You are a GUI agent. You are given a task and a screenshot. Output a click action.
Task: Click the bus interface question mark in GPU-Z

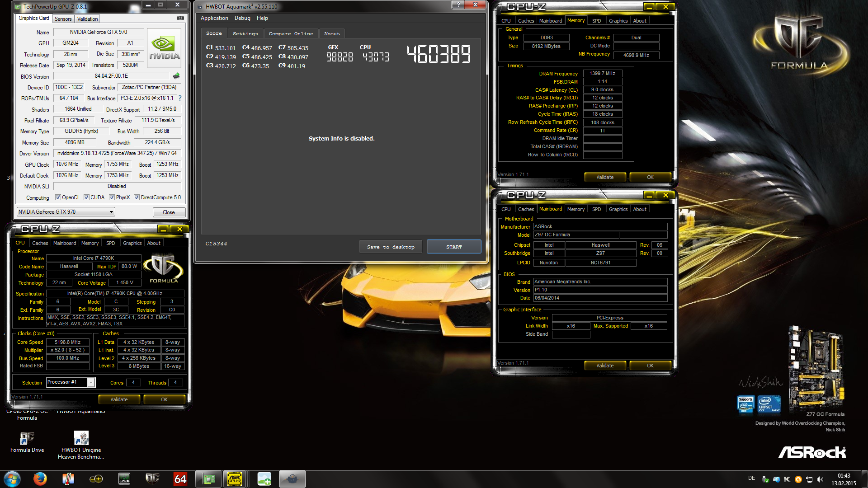pyautogui.click(x=180, y=98)
